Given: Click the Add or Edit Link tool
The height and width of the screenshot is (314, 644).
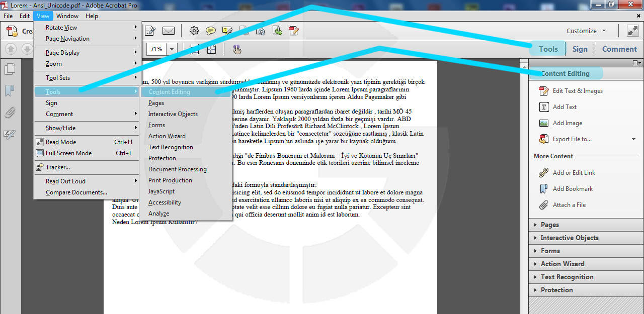Looking at the screenshot, I should (x=574, y=173).
